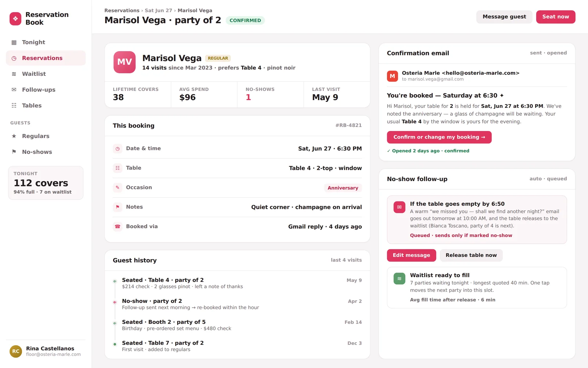Viewport: 588px width, 368px height.
Task: Click the Edit message button
Action: pos(411,255)
